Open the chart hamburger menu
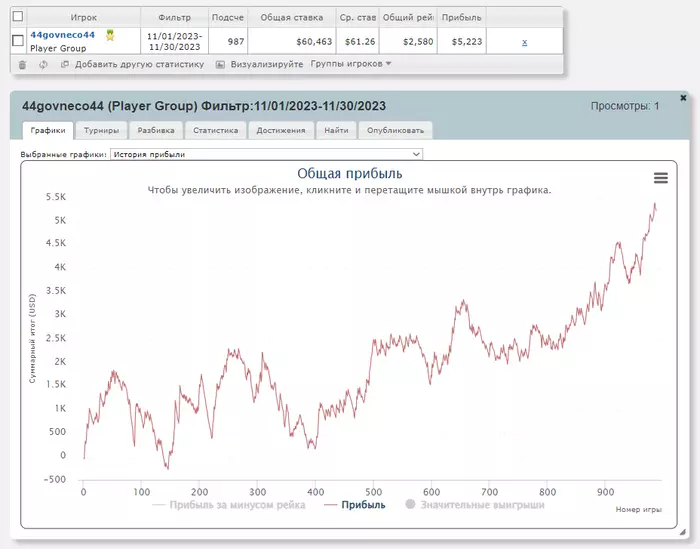This screenshot has height=549, width=700. (661, 178)
